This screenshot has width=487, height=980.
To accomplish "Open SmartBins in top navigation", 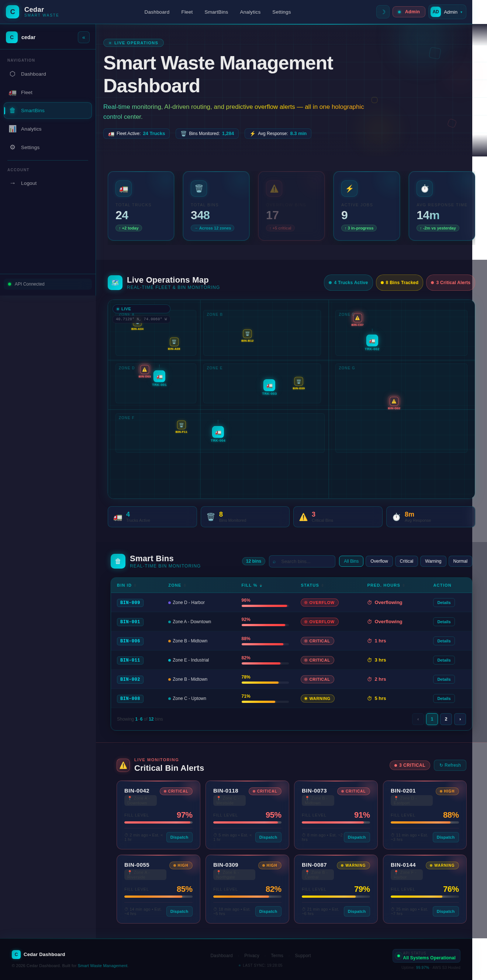I will pos(216,12).
